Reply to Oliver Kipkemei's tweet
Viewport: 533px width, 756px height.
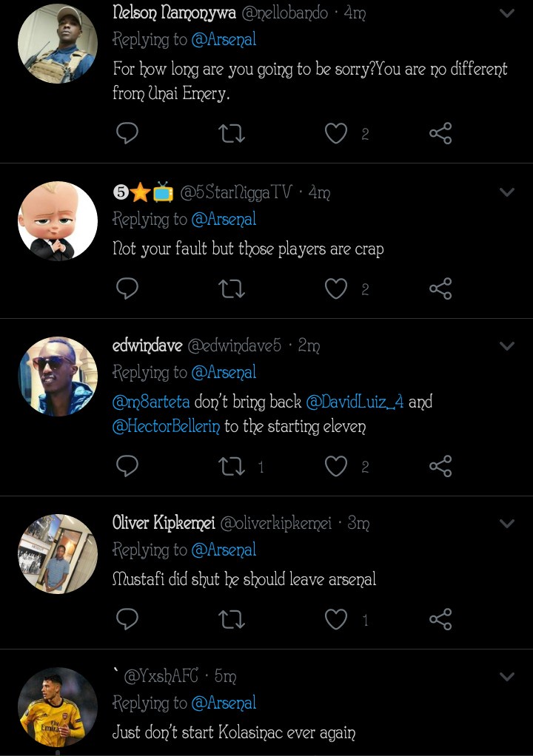coord(127,619)
